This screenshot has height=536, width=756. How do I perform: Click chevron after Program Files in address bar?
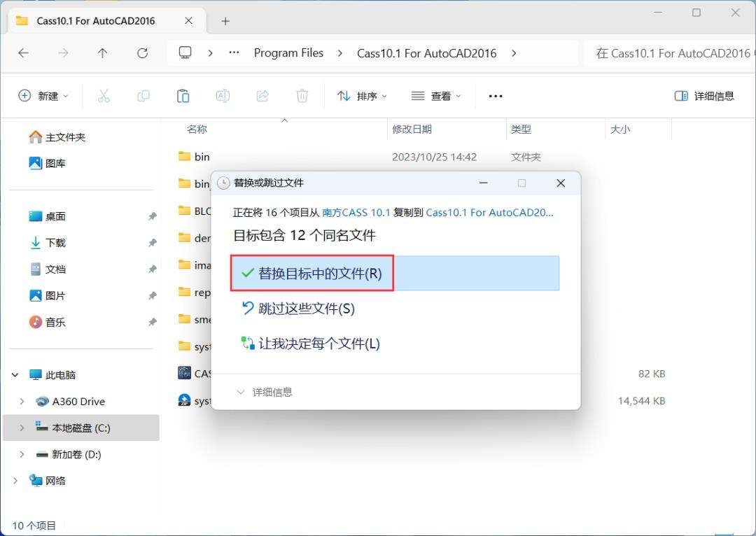[340, 53]
